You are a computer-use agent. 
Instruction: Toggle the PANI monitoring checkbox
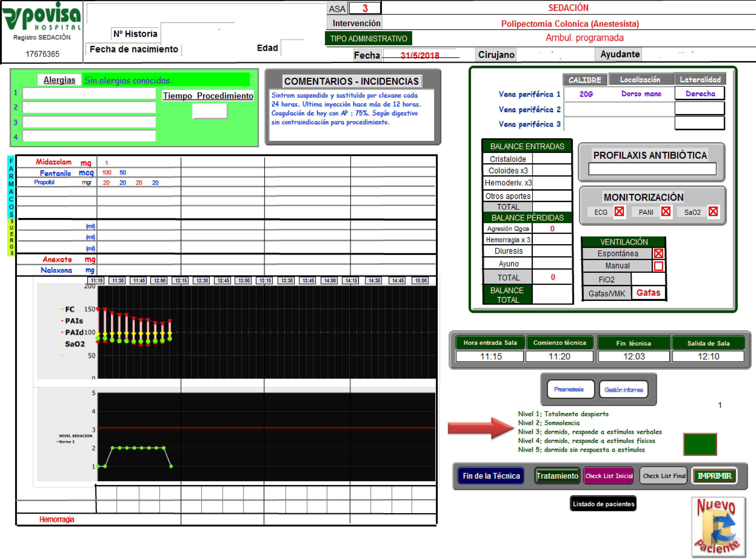666,211
